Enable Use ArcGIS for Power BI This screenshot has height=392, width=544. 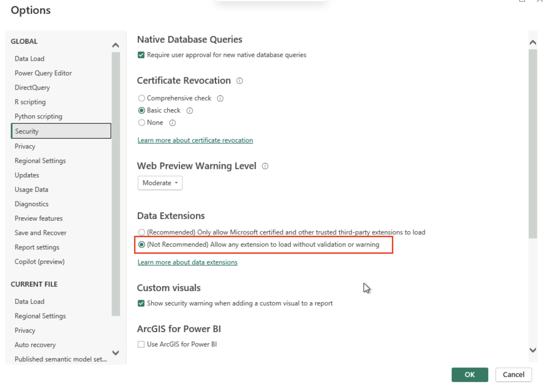[141, 344]
